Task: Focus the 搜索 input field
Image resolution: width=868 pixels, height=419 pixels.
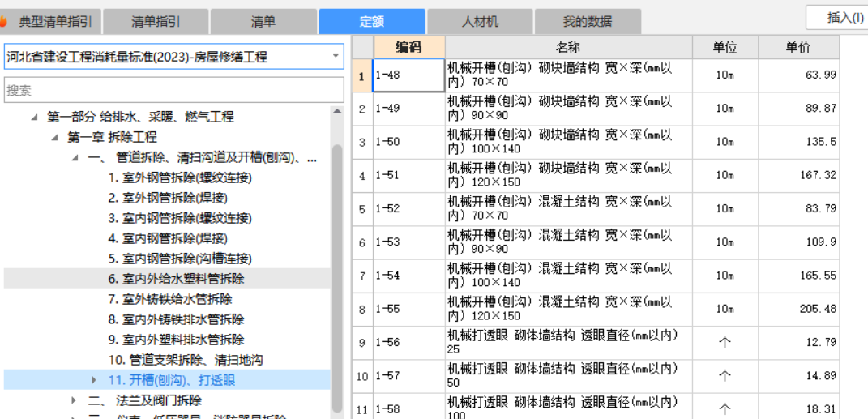Action: (x=173, y=90)
